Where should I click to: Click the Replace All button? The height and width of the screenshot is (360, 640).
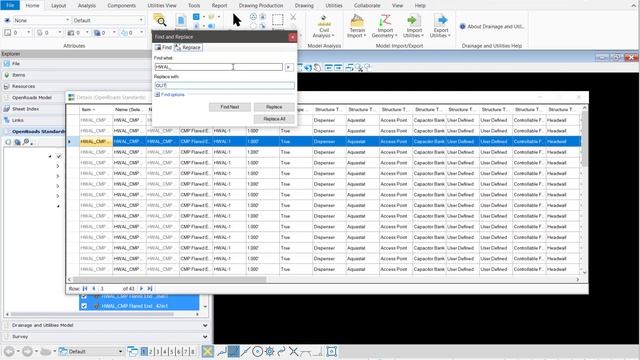(x=274, y=119)
